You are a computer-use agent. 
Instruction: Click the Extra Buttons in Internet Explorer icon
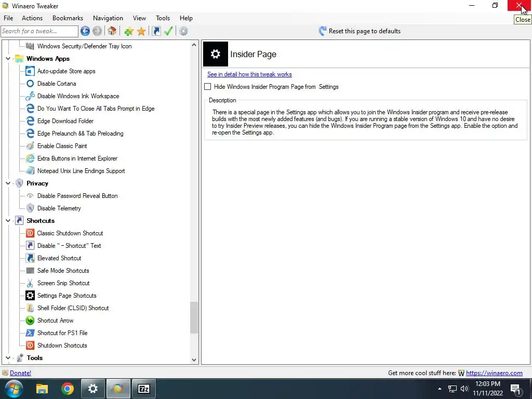click(x=30, y=158)
